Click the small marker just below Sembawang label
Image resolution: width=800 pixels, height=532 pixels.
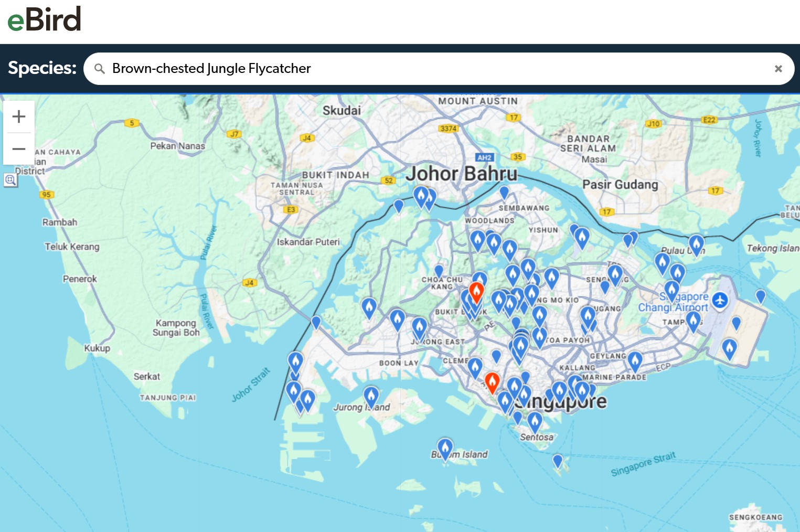(504, 192)
